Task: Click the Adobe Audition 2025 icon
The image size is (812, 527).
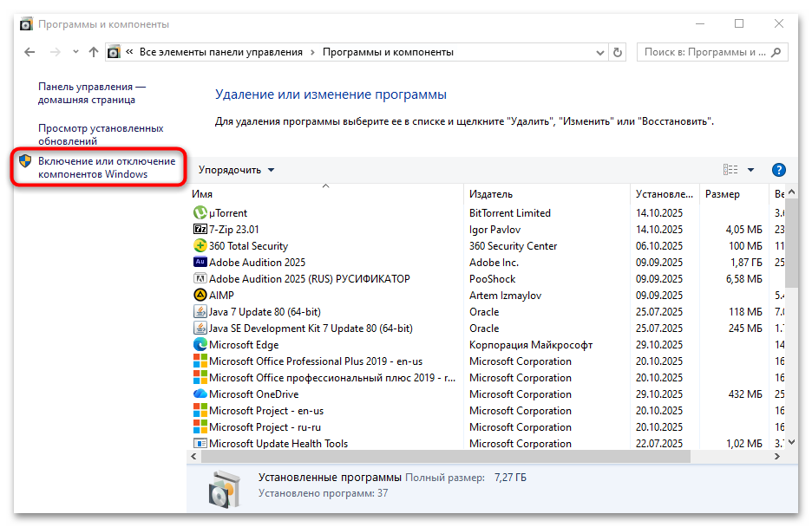Action: (200, 262)
